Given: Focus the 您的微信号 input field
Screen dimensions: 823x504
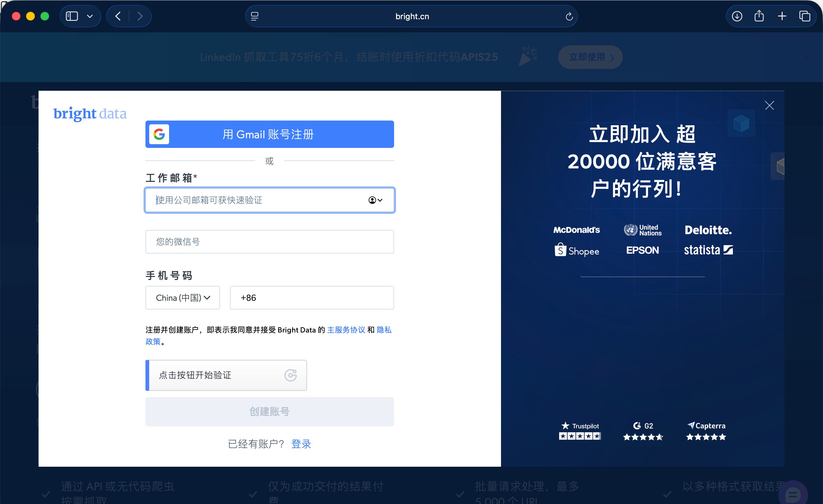Looking at the screenshot, I should (269, 242).
